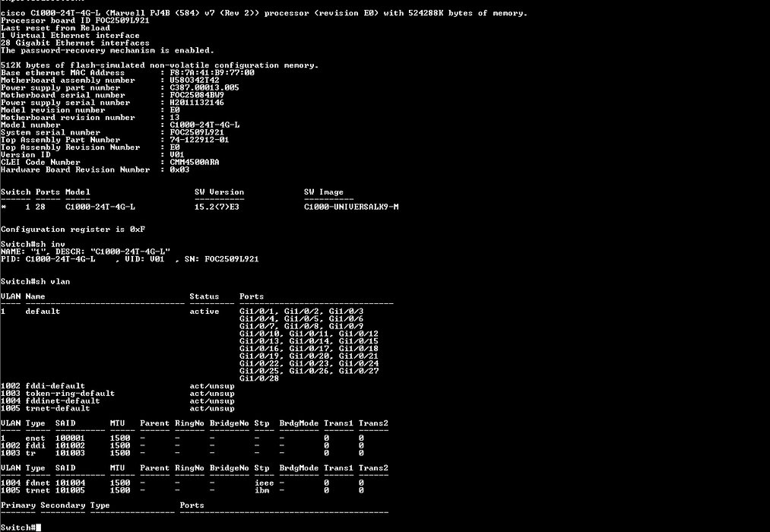Click the "Status" column header
Screen dimensions: 770x532
point(204,296)
